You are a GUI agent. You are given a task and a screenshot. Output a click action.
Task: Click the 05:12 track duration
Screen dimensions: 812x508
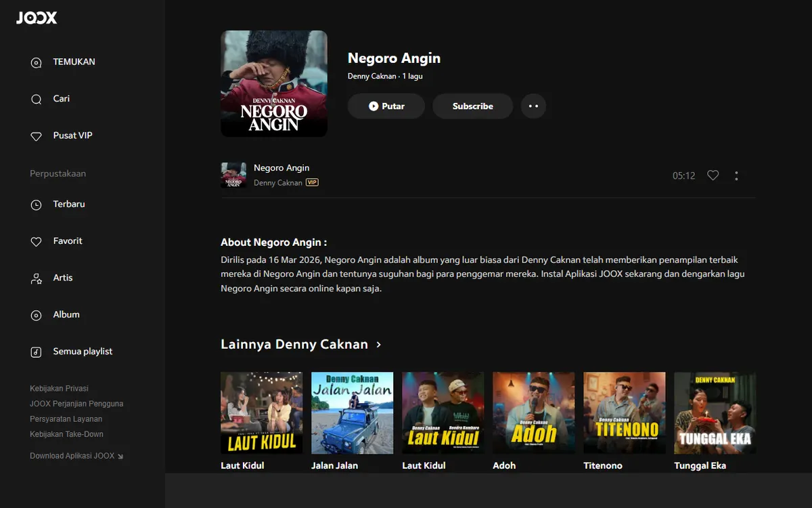point(683,175)
